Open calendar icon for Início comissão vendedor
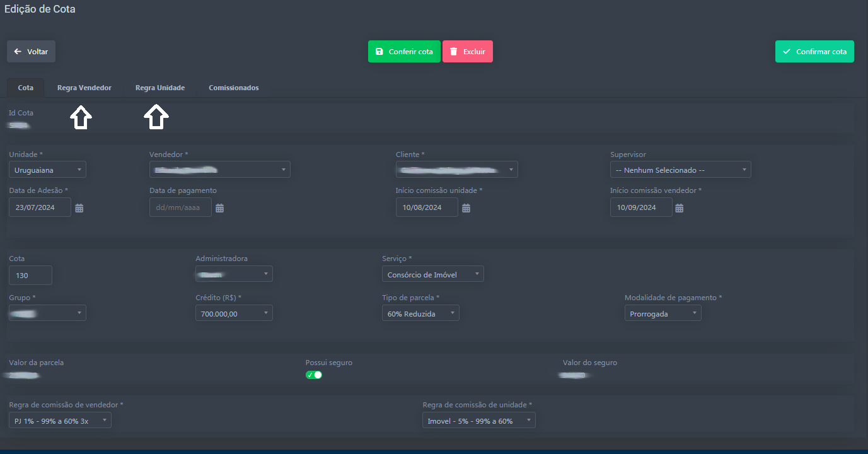Screen dimensions: 868x454 tap(680, 208)
